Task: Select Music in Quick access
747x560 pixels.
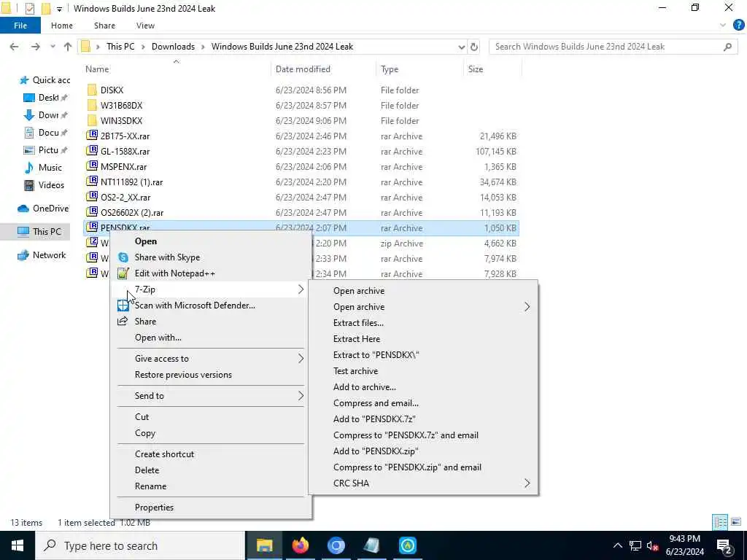Action: 50,168
